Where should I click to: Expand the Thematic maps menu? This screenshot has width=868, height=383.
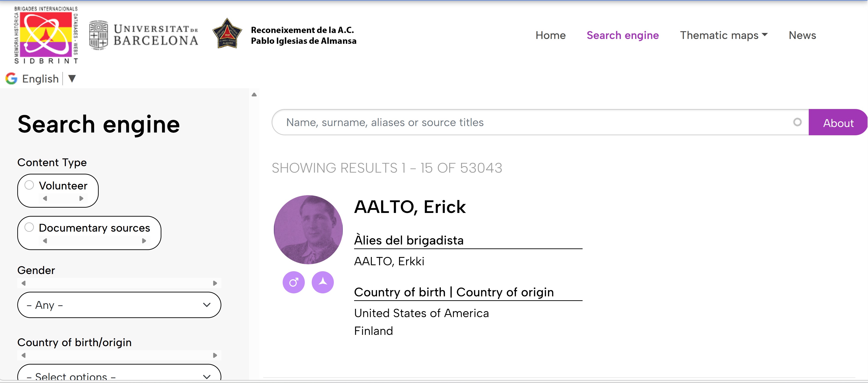723,35
